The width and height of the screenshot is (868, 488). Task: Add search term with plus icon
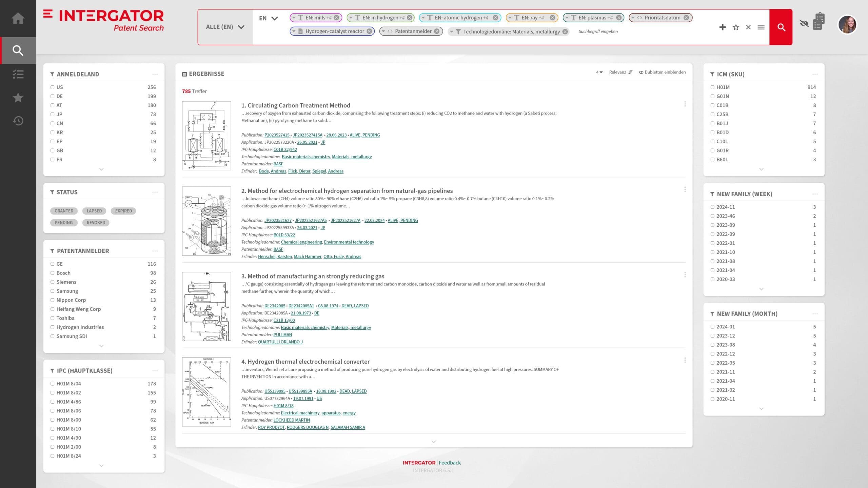(x=723, y=27)
